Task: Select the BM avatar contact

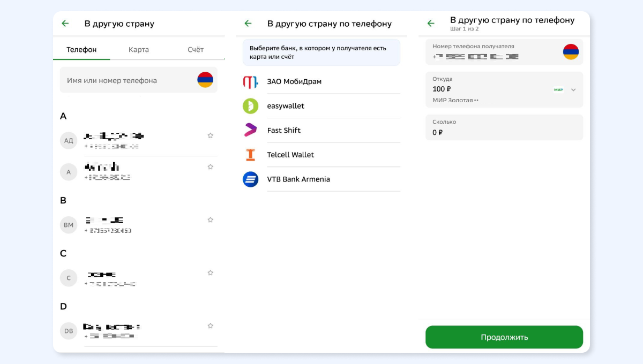Action: [x=69, y=225]
